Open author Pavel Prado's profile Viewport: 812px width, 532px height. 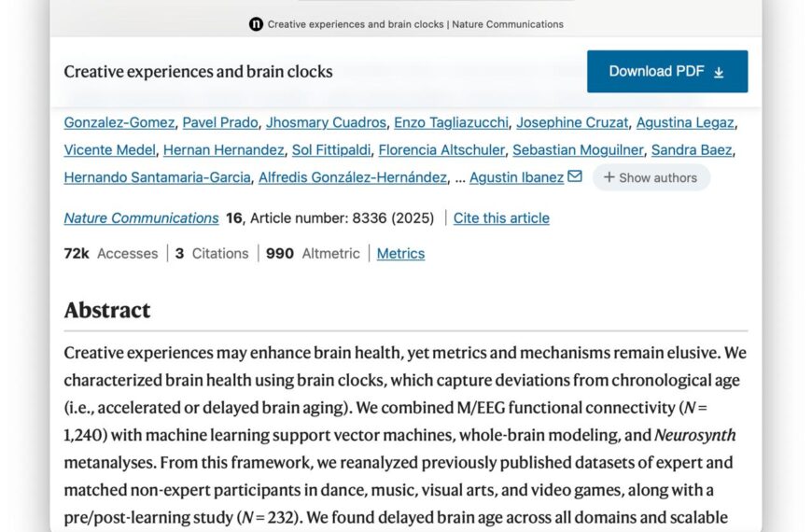[219, 122]
